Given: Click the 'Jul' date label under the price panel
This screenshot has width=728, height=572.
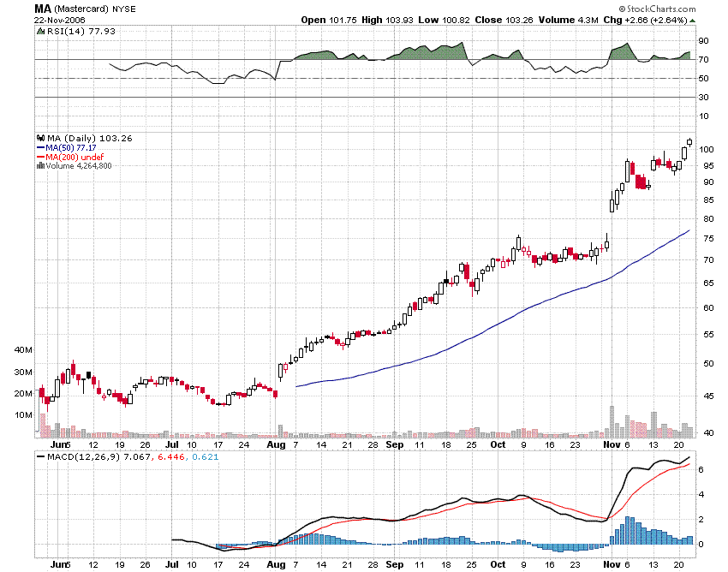Looking at the screenshot, I should 172,444.
